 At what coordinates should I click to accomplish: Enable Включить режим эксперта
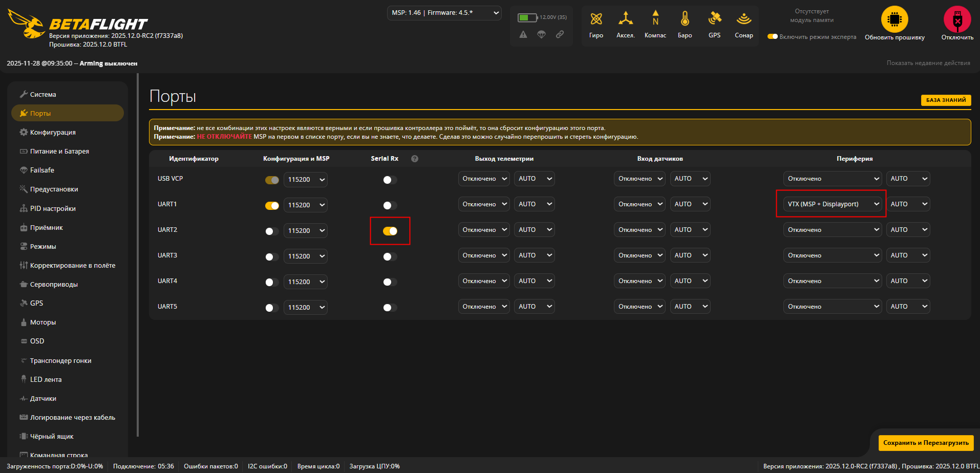(x=772, y=37)
